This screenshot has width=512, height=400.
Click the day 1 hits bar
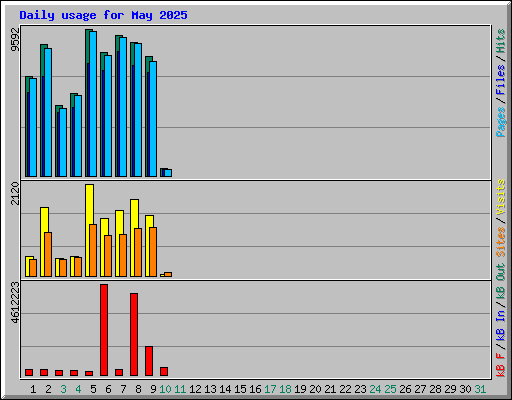click(x=27, y=126)
